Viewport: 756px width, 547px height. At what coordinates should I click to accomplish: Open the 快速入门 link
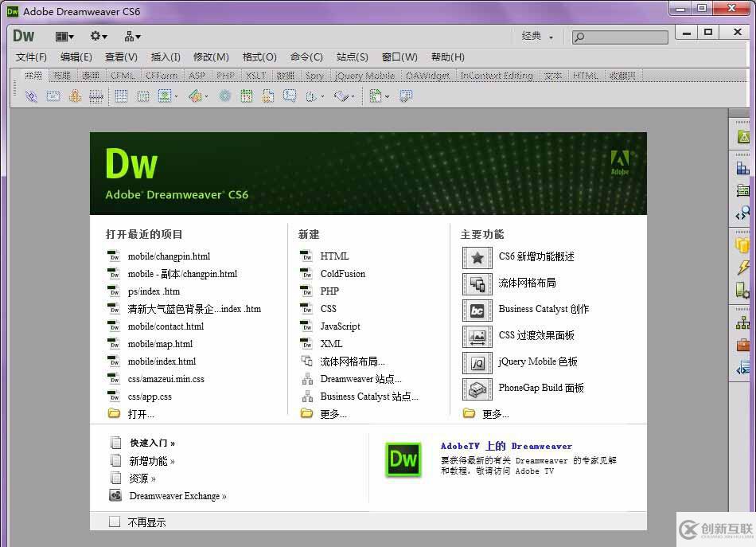(x=152, y=443)
